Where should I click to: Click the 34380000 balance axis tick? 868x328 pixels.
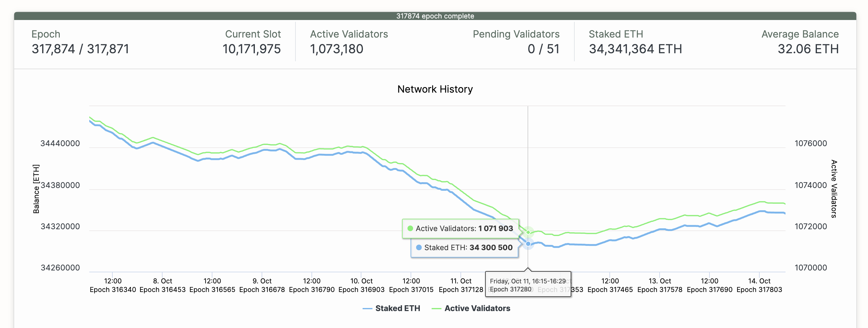(60, 185)
